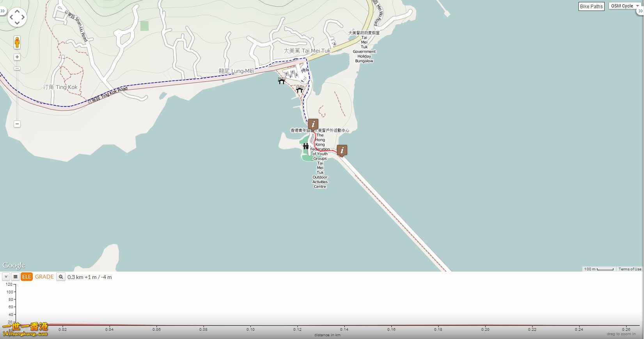Zoom in with the plus button
644x339 pixels.
(17, 57)
